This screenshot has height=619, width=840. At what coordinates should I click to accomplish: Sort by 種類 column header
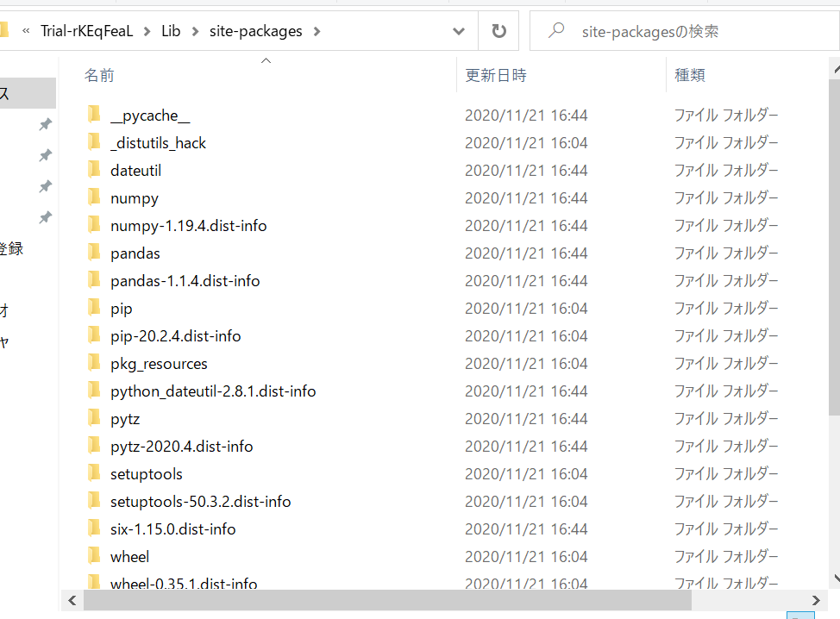[x=689, y=76]
